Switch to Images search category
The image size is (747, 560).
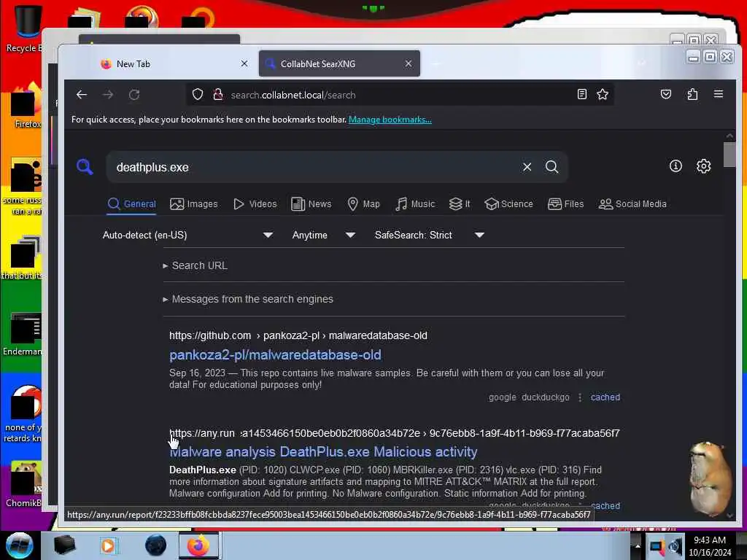click(x=194, y=204)
